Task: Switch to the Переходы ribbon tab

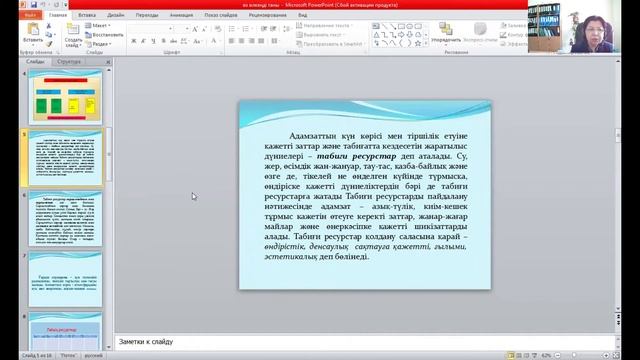Action: coord(147,15)
